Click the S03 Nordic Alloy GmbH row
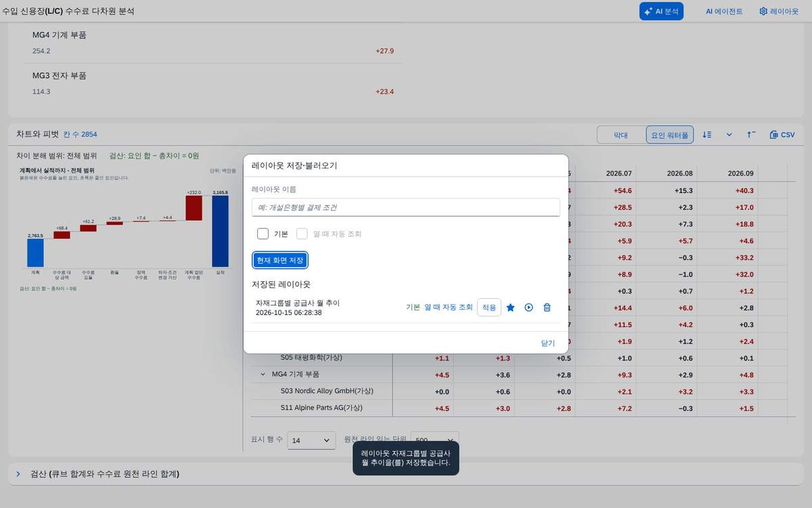Screen dimensions: 812x508 pyautogui.click(x=327, y=391)
